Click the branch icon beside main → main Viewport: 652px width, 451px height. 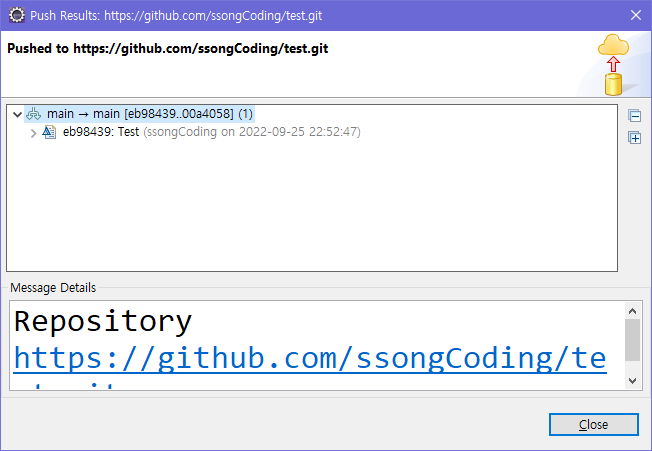[x=34, y=114]
